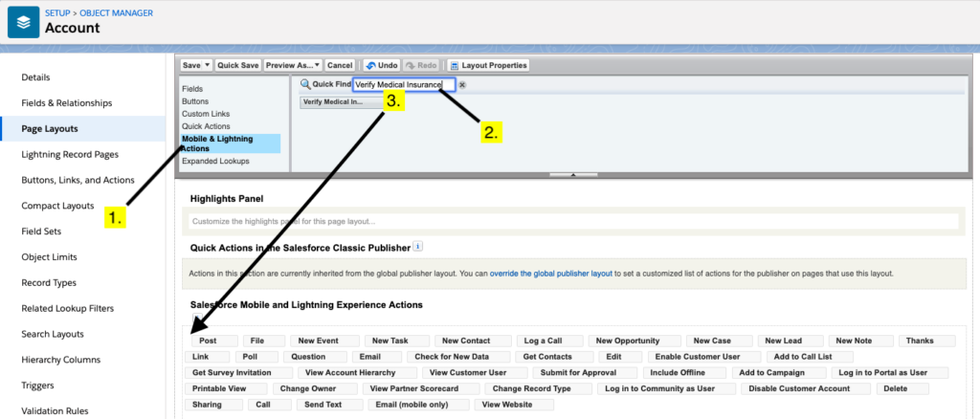
Task: Open Page Layouts in the sidebar
Action: [50, 128]
